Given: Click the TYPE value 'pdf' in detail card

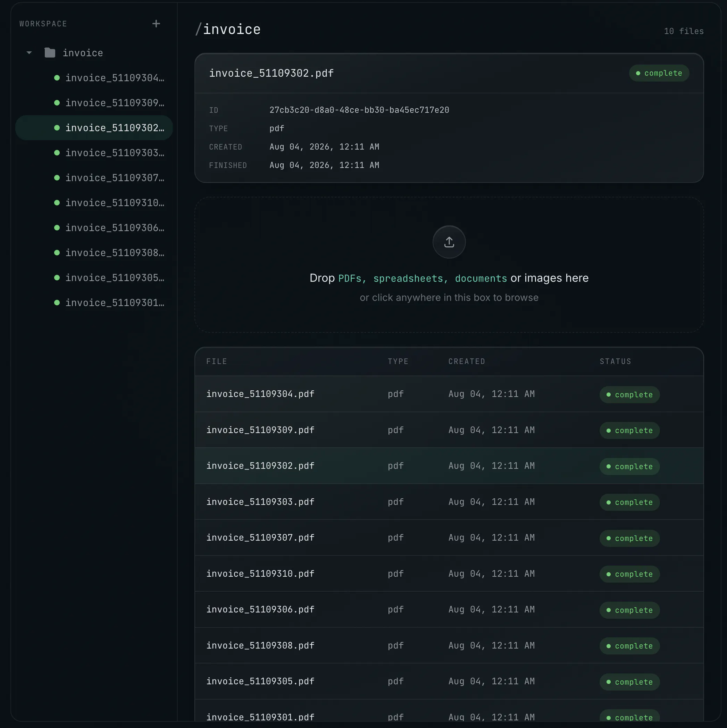Looking at the screenshot, I should click(x=277, y=128).
